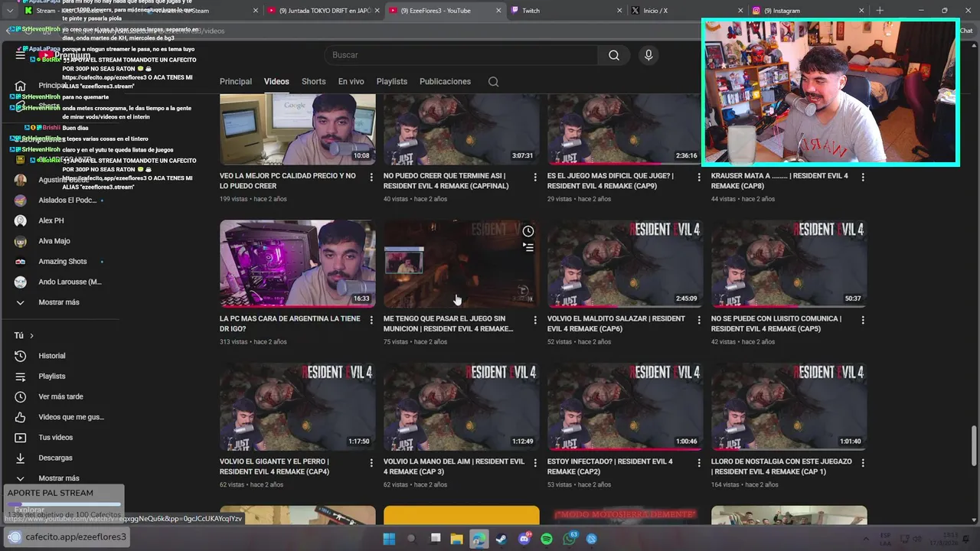Open options for VOLVIO LA MANO DEL AIM video

(x=535, y=463)
